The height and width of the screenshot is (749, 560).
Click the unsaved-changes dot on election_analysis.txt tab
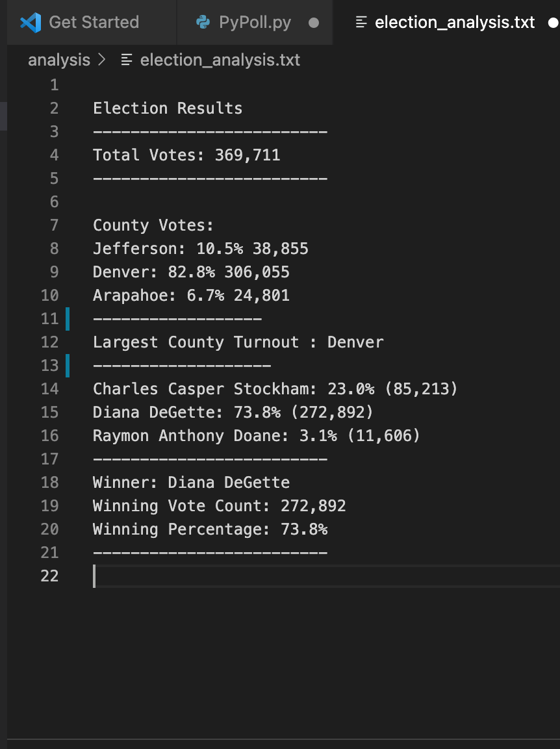[x=553, y=21]
